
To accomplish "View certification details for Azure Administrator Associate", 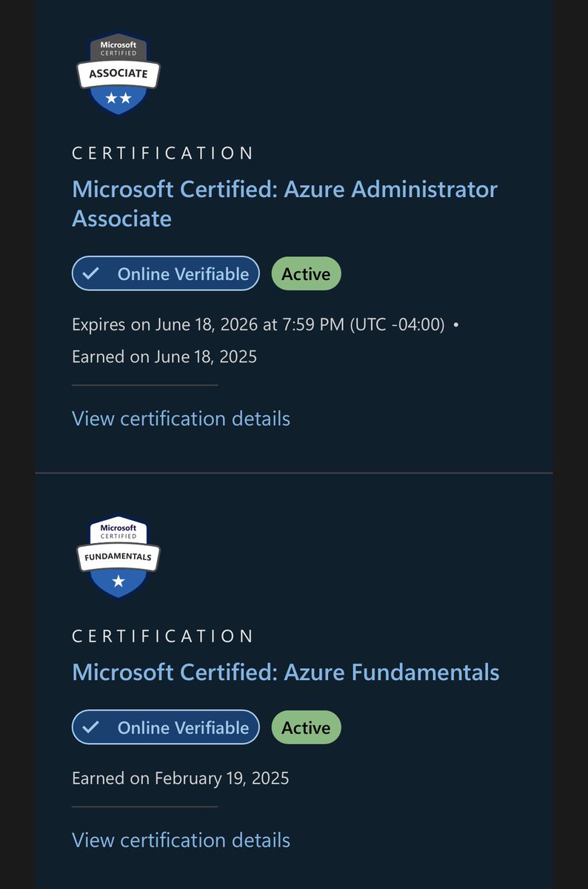I will (181, 419).
